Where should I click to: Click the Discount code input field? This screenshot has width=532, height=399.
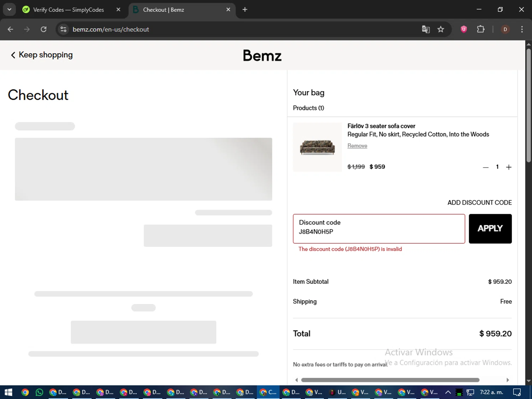379,229
